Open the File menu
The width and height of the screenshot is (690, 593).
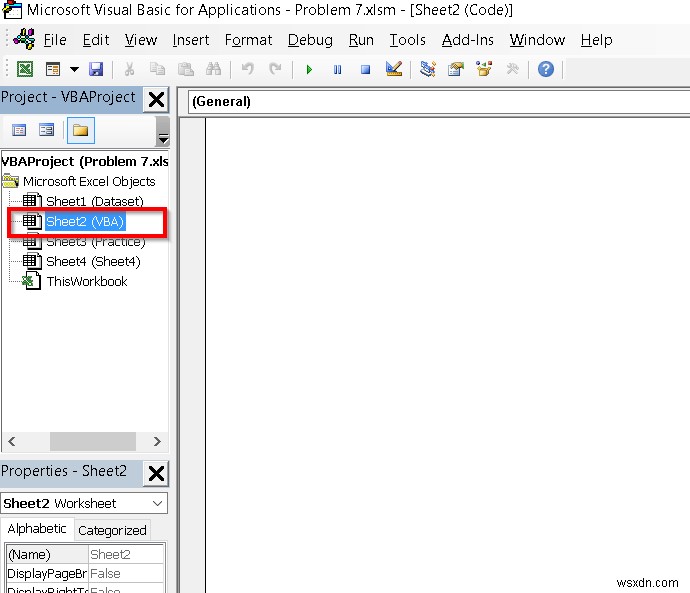coord(55,40)
